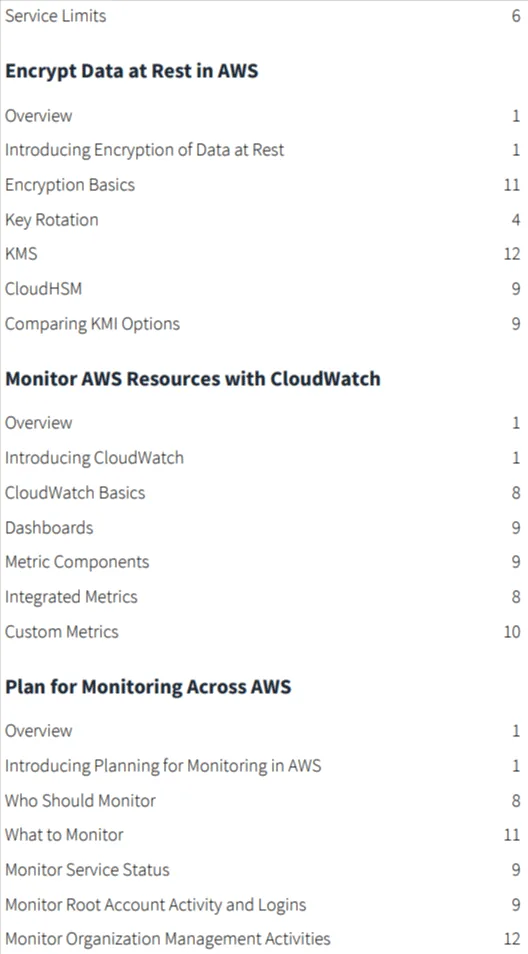Open Introducing CloudWatch entry
The image size is (528, 954).
94,458
